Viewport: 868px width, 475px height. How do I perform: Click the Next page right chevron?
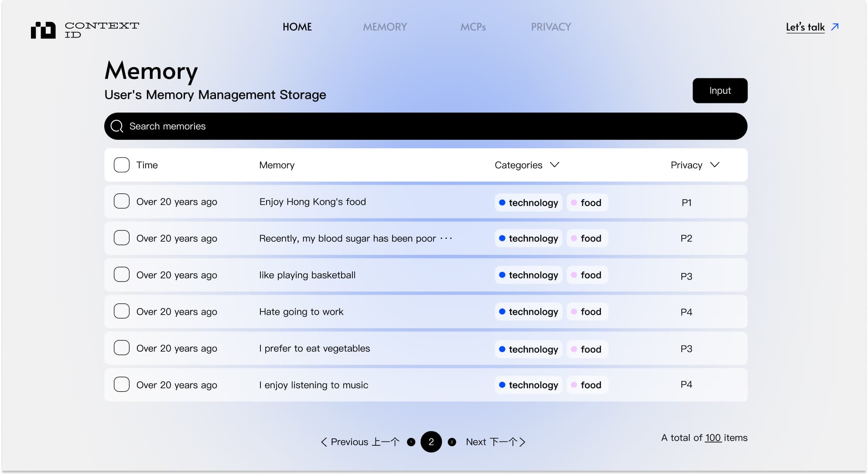click(x=522, y=442)
